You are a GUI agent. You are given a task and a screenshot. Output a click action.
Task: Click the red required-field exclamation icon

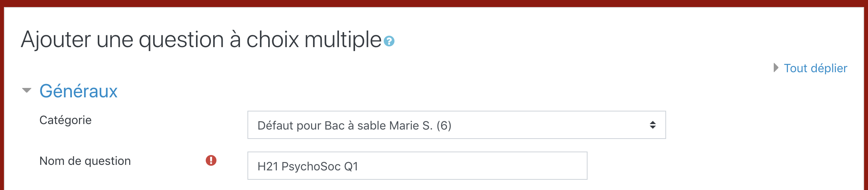point(211,160)
